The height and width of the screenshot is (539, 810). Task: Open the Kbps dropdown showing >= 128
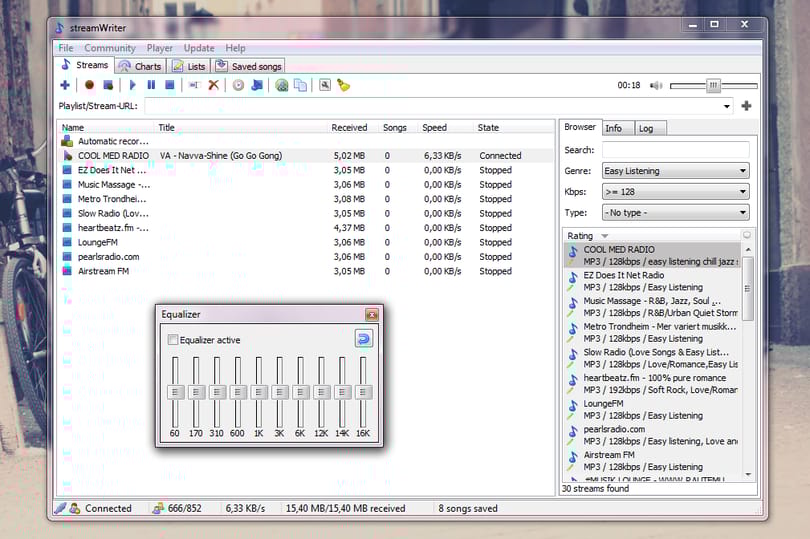point(676,192)
